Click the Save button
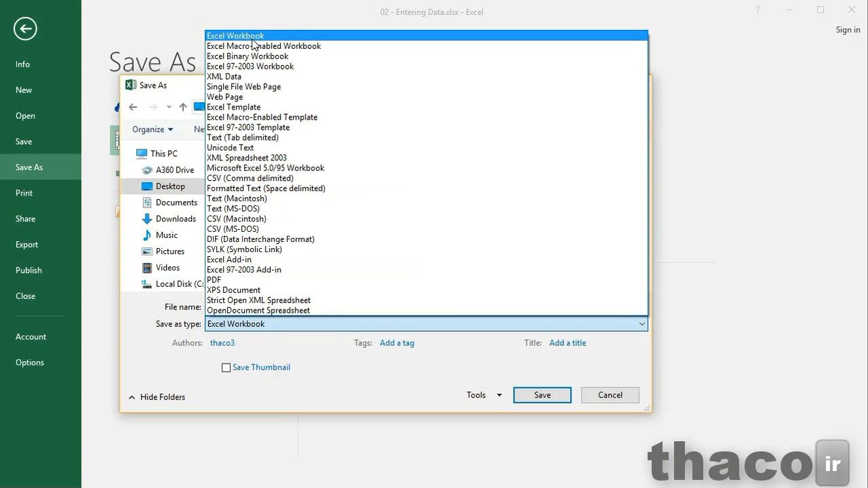This screenshot has height=488, width=868. pos(542,395)
